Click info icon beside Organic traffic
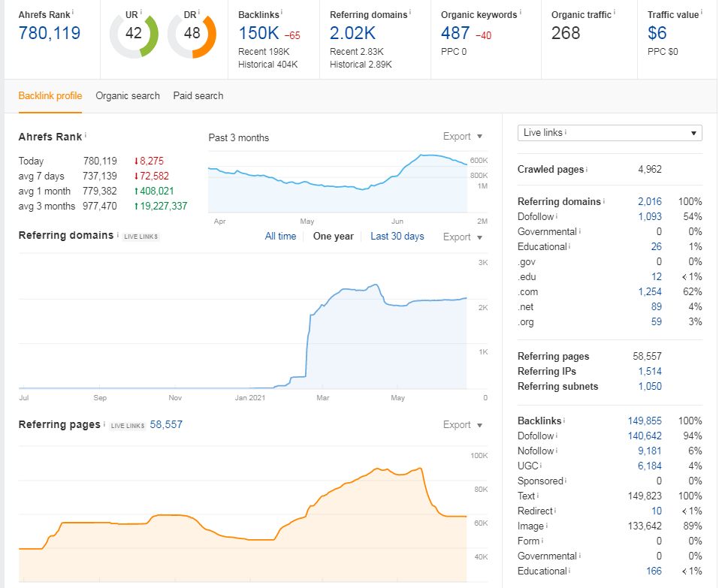The height and width of the screenshot is (588, 719). (615, 12)
